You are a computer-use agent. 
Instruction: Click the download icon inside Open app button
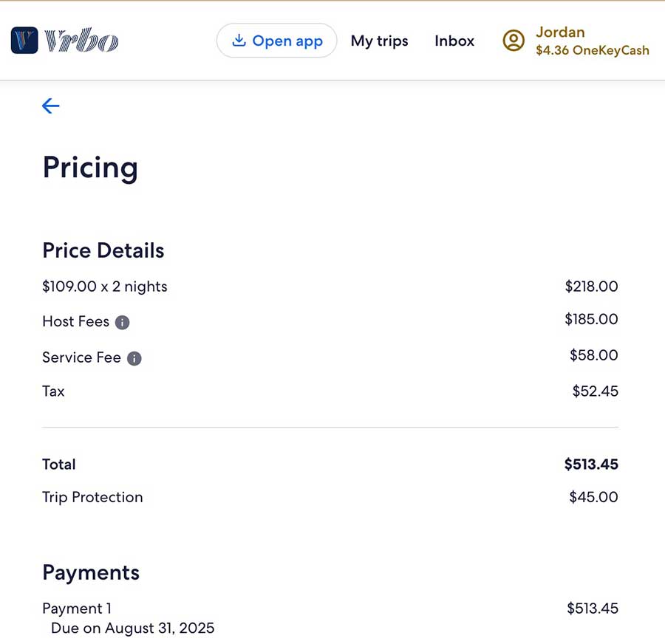(x=238, y=41)
